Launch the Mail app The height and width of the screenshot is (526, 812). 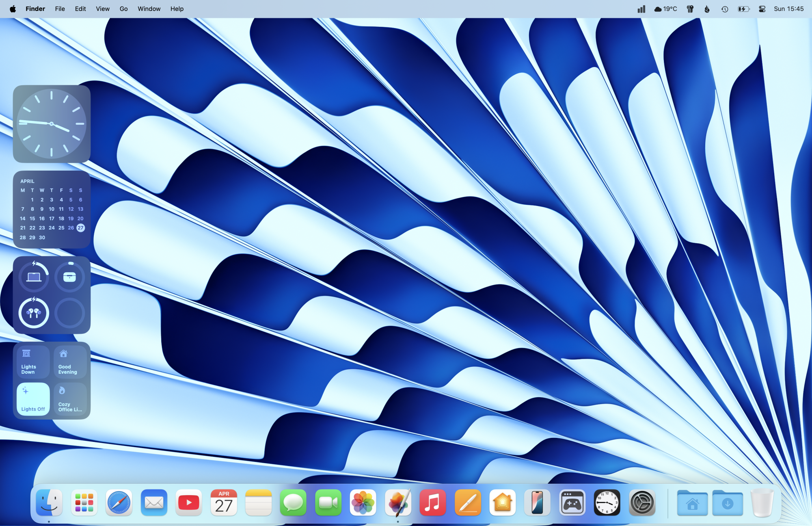coord(154,503)
